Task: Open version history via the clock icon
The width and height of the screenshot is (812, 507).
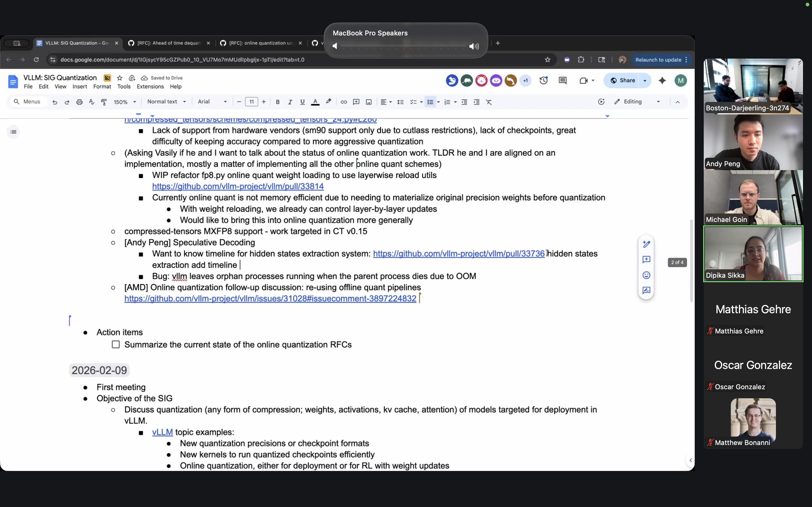Action: 544,81
